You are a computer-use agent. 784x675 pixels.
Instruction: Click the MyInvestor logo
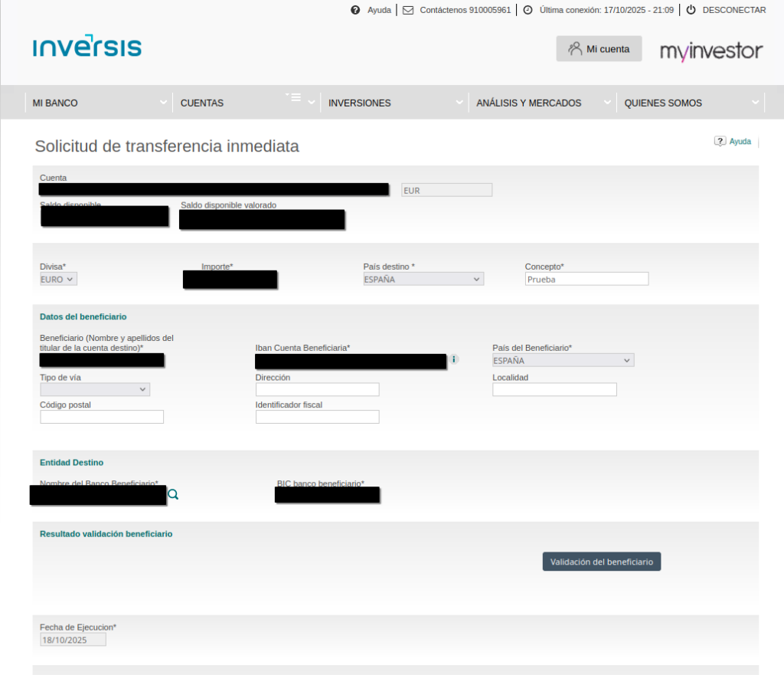711,51
